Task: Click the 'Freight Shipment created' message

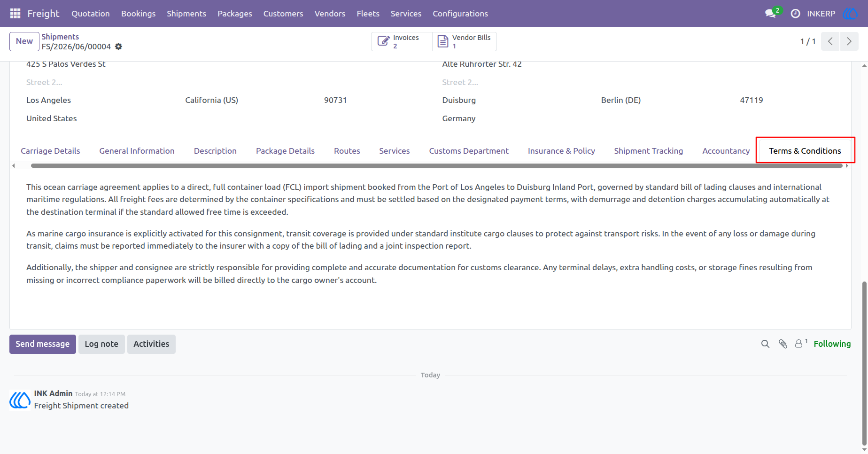Action: [x=81, y=406]
